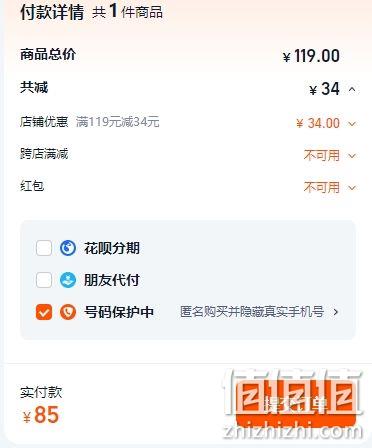Click the orange submit order button
This screenshot has height=448, width=372.
(296, 404)
